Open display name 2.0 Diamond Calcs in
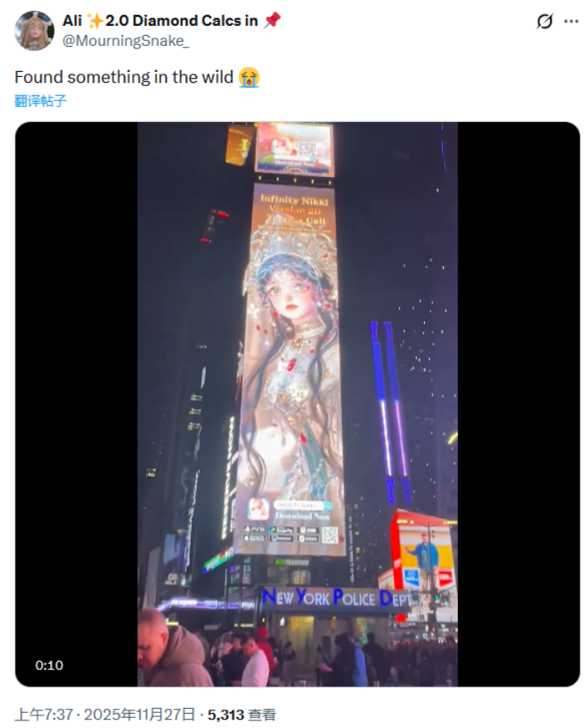Viewport: 586px width, 728px height. point(181,20)
